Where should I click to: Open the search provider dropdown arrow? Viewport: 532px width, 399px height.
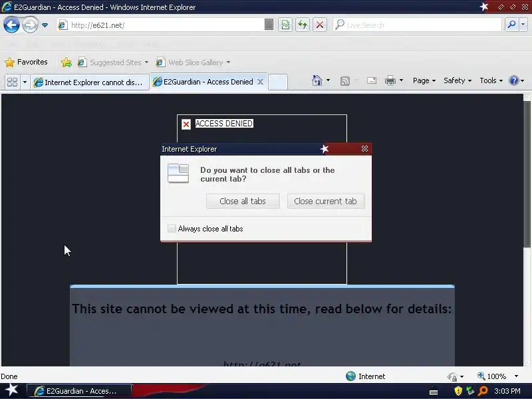(x=523, y=25)
